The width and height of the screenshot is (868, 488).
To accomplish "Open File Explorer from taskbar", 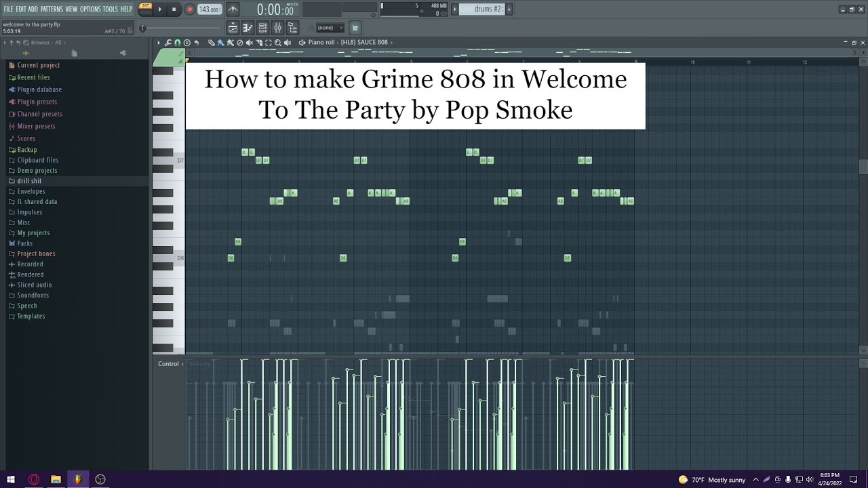I will 56,479.
